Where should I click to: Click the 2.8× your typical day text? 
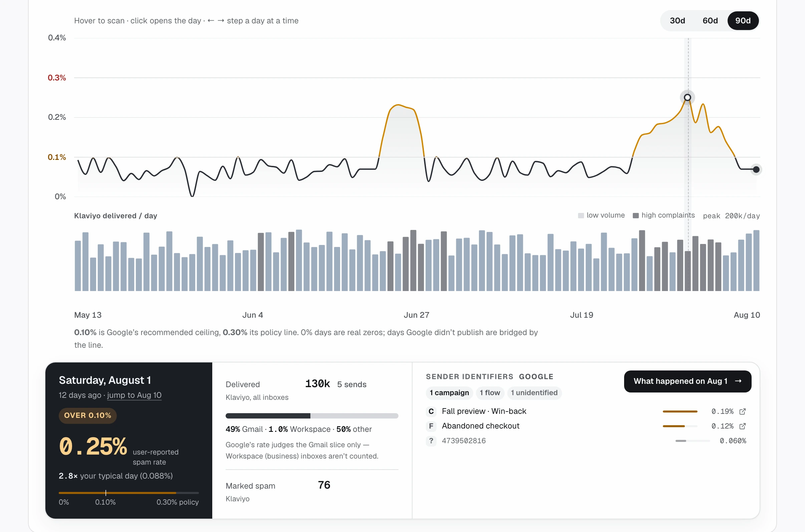pos(116,476)
